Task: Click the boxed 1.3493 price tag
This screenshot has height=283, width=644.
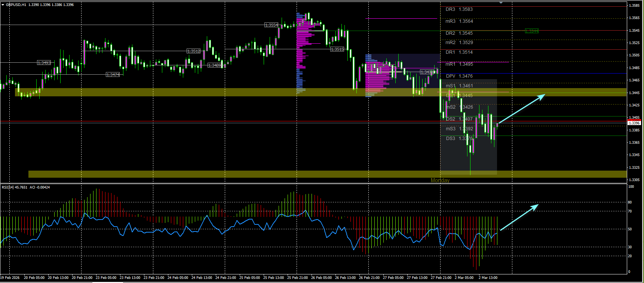Action: 44,63
